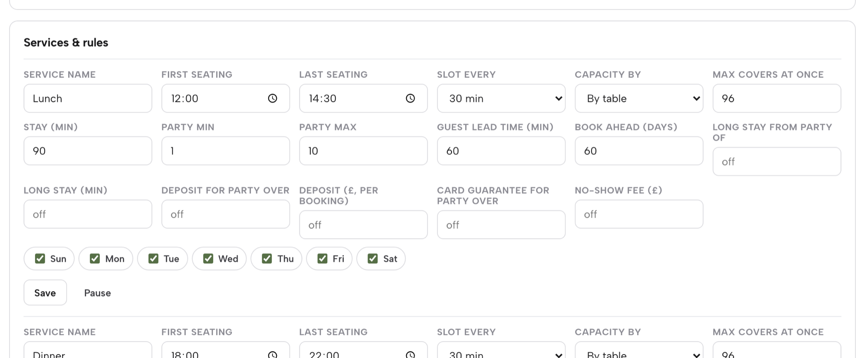Focus Card Guarantee For Party Over field

point(501,225)
